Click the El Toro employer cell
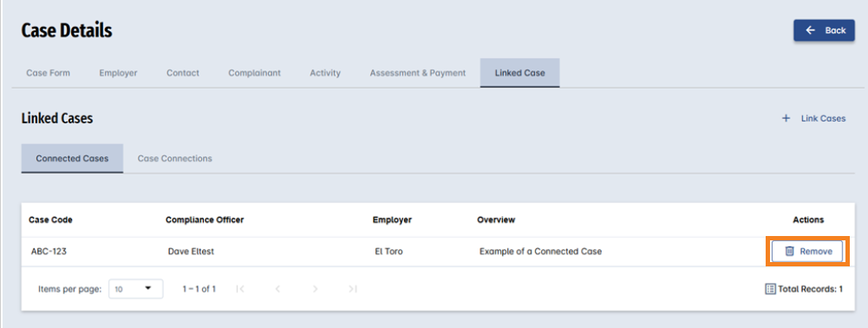This screenshot has height=328, width=868. [x=388, y=252]
